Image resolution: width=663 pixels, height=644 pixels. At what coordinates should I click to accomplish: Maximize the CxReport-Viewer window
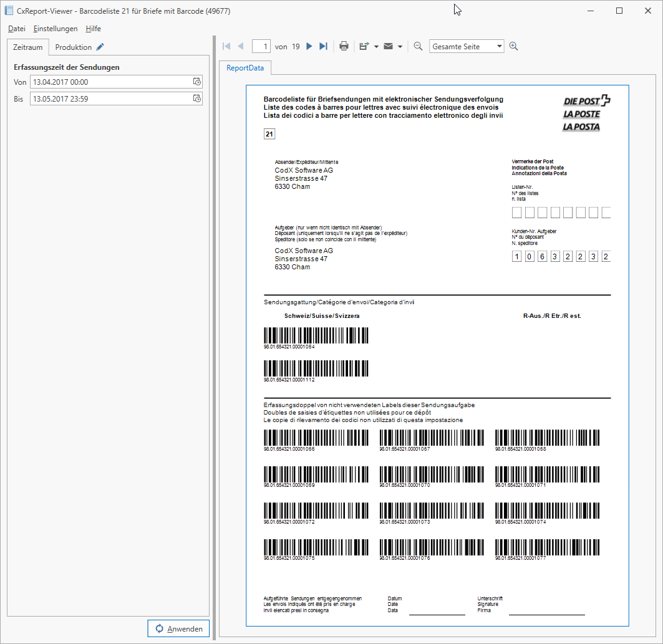(x=619, y=11)
